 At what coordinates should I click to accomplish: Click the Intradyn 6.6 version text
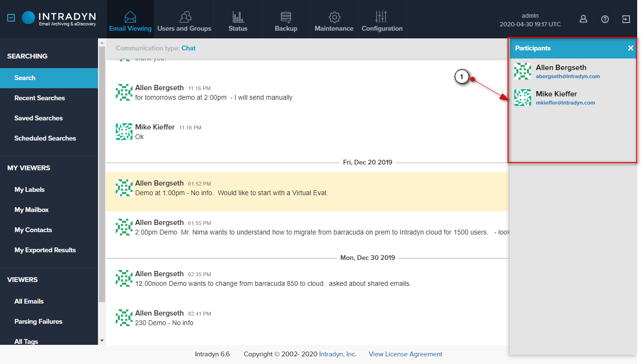[x=212, y=354]
